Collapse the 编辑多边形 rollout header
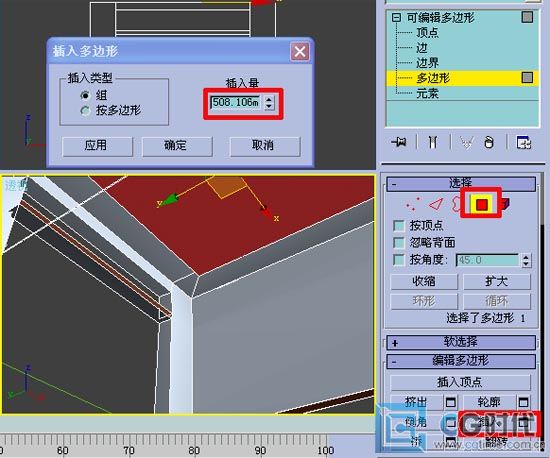Viewport: 550px width, 458px height. point(461,361)
